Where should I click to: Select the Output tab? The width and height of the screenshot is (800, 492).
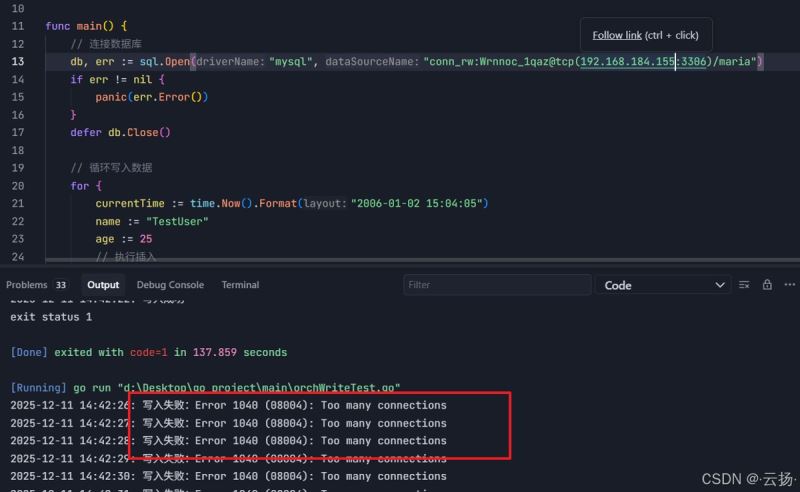point(102,285)
